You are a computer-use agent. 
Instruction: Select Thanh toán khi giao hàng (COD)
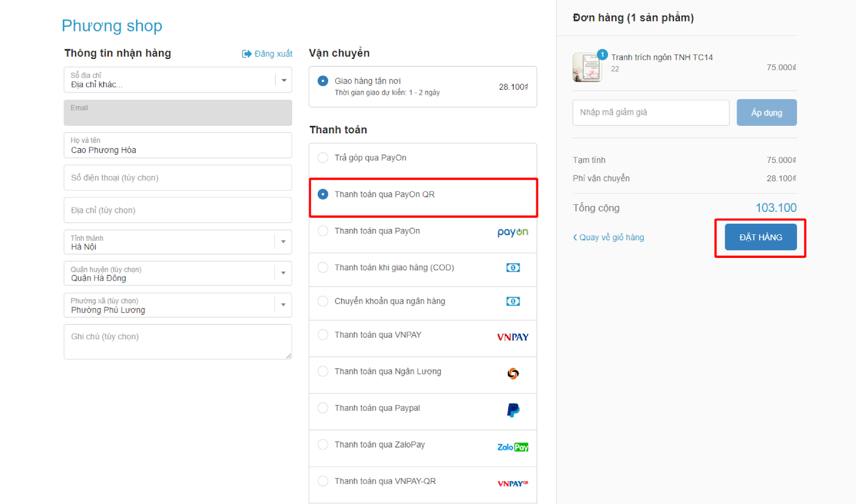pos(323,268)
